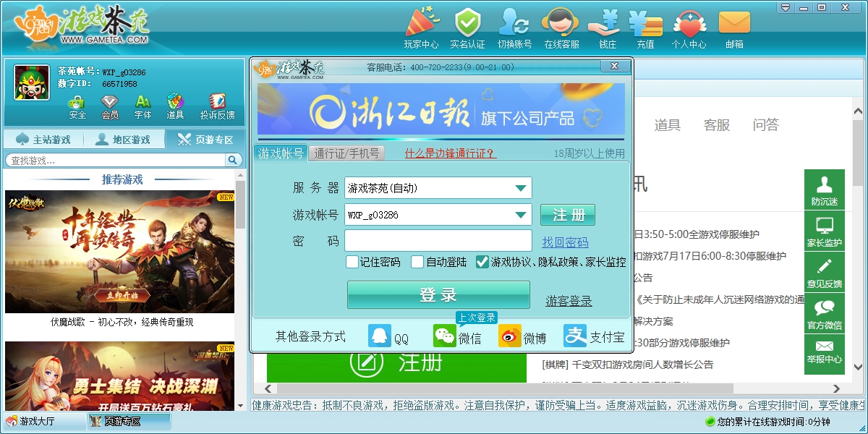Viewport: 868px width, 434px height.
Task: Open news item 千变双扣游戏房间人数增长公告
Action: click(628, 365)
